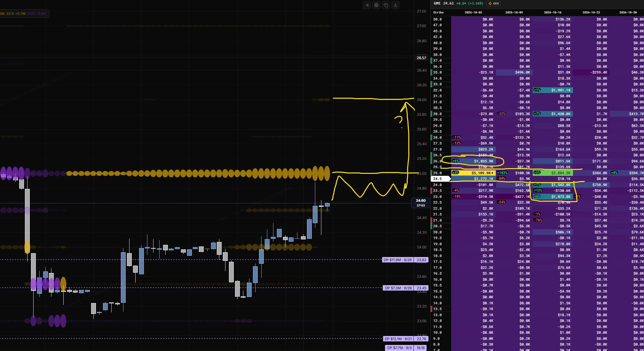Click the GME ticker symbol
The image size is (644, 351).
tap(437, 3)
